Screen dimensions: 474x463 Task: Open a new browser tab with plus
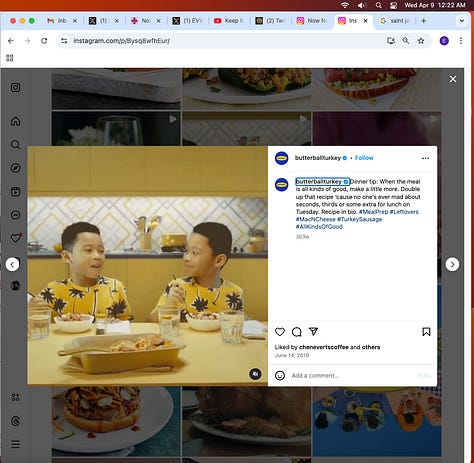pyautogui.click(x=424, y=21)
